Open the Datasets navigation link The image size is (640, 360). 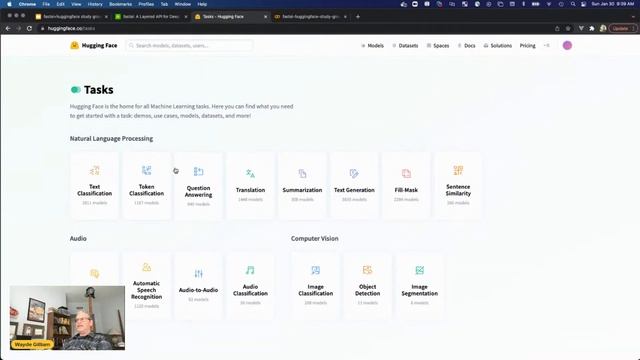tap(405, 45)
